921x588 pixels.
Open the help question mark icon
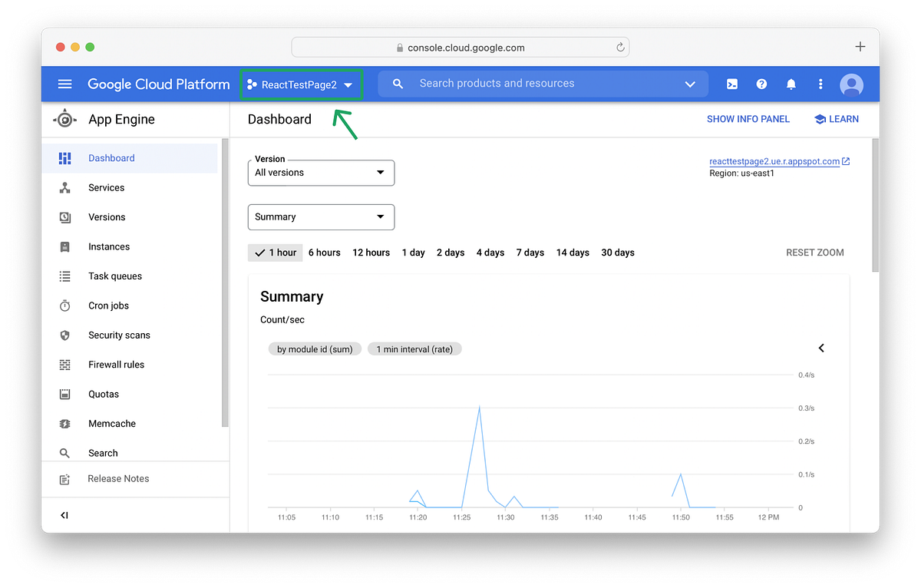(761, 84)
